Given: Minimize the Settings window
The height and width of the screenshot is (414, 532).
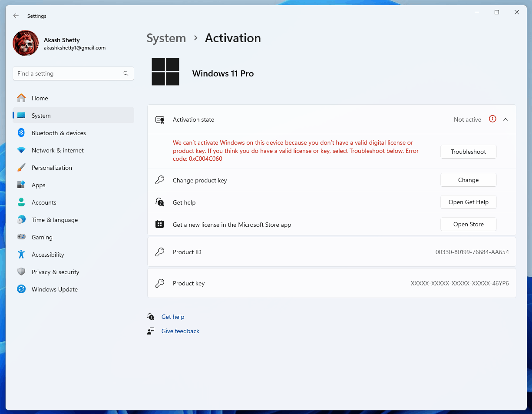Looking at the screenshot, I should point(477,12).
